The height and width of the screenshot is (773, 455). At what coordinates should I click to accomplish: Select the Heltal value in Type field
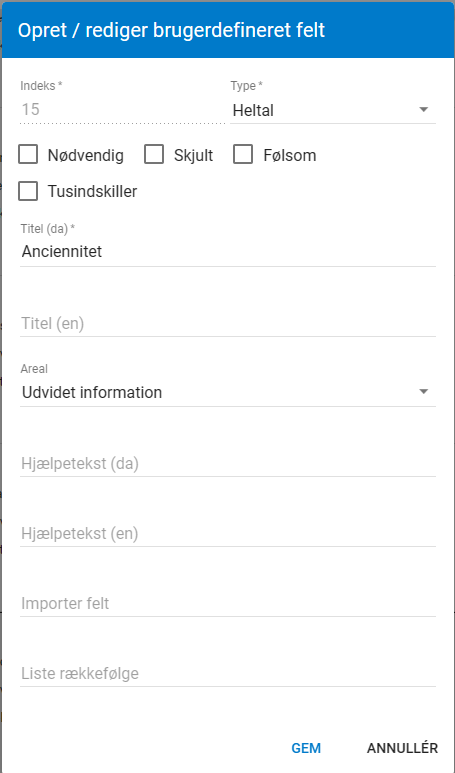[x=253, y=110]
